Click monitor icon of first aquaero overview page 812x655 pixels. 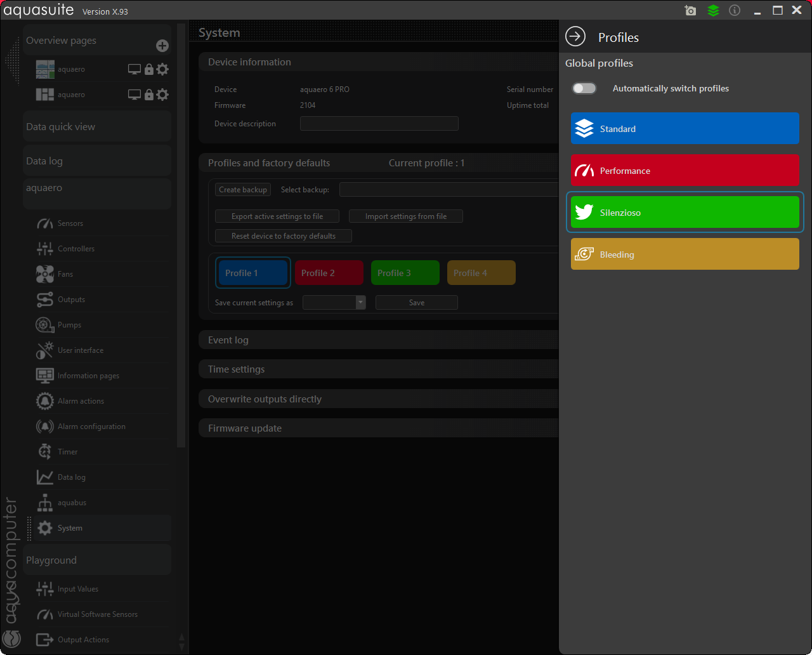tap(134, 69)
